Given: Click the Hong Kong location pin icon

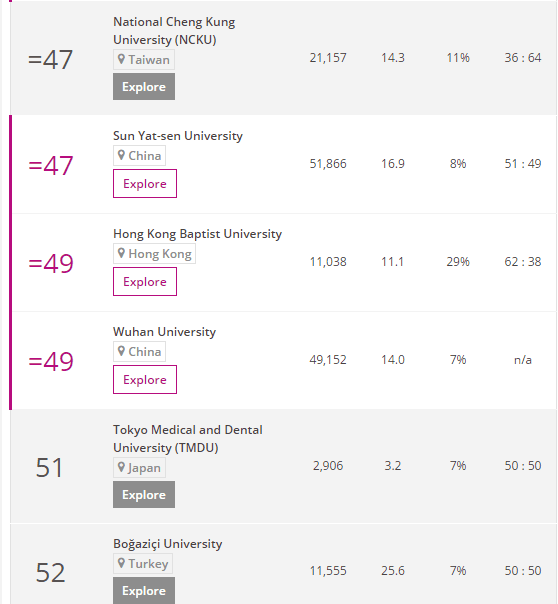Looking at the screenshot, I should click(121, 253).
